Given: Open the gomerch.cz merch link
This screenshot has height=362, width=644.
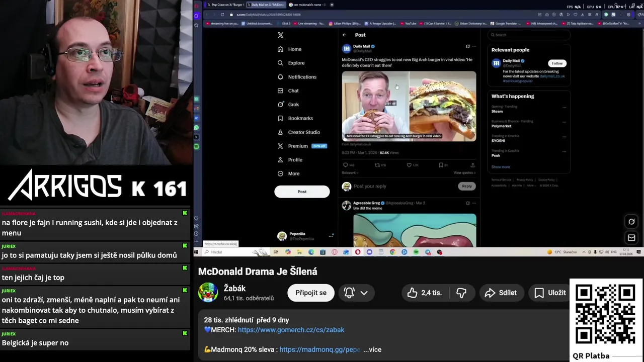Looking at the screenshot, I should coord(291,330).
